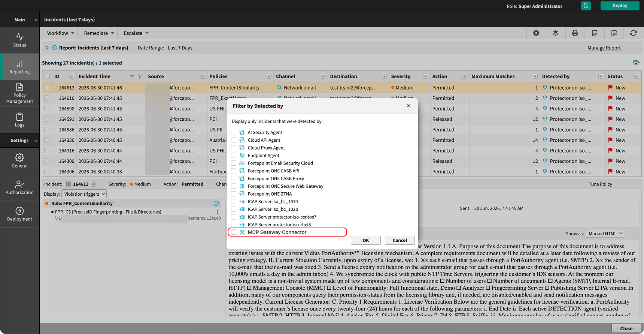Select row checkbox for incident 164613
The image size is (644, 334).
[x=47, y=88]
